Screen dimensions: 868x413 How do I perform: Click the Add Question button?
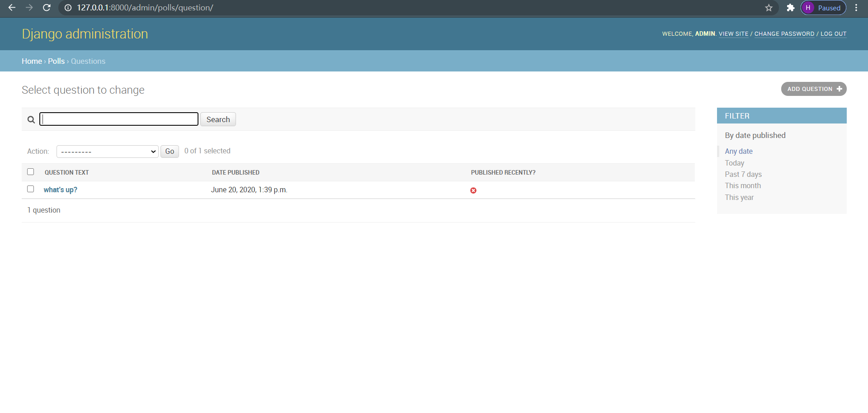tap(814, 89)
